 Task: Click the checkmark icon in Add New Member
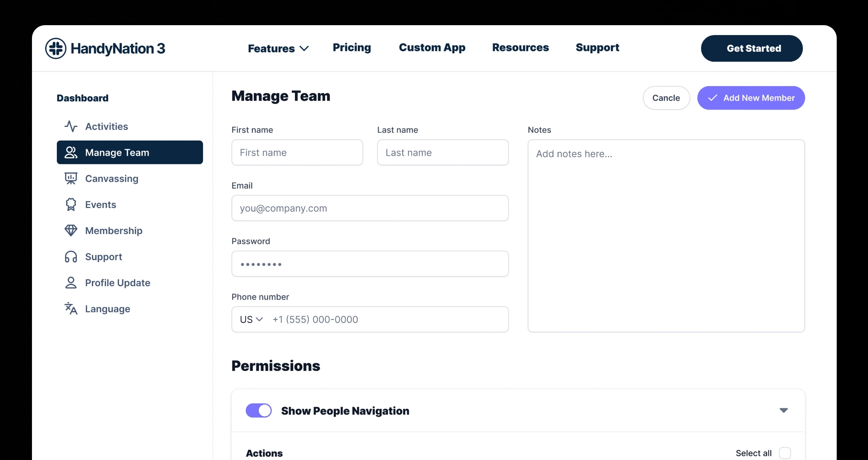713,98
